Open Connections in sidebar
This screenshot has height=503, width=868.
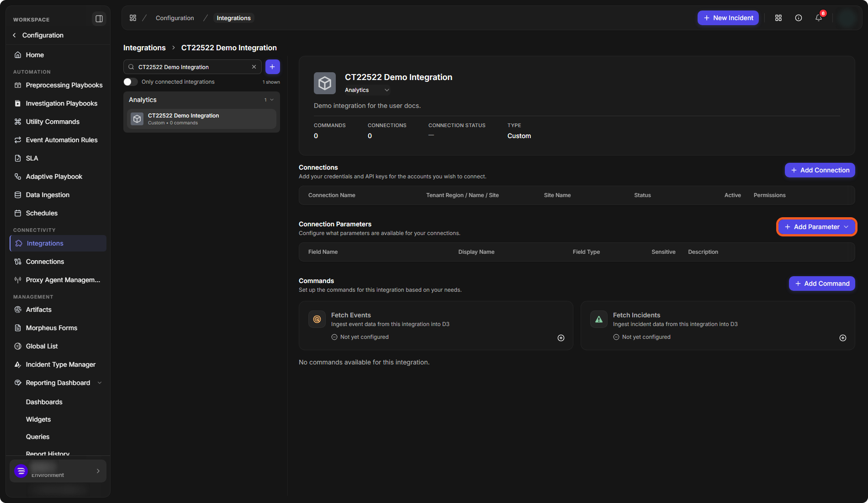(58, 262)
